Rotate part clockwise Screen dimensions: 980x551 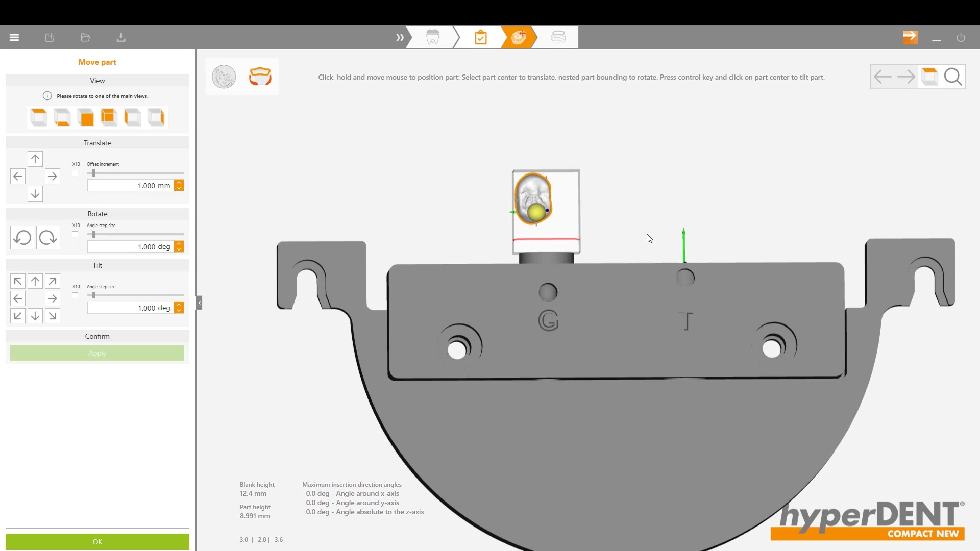(x=48, y=238)
